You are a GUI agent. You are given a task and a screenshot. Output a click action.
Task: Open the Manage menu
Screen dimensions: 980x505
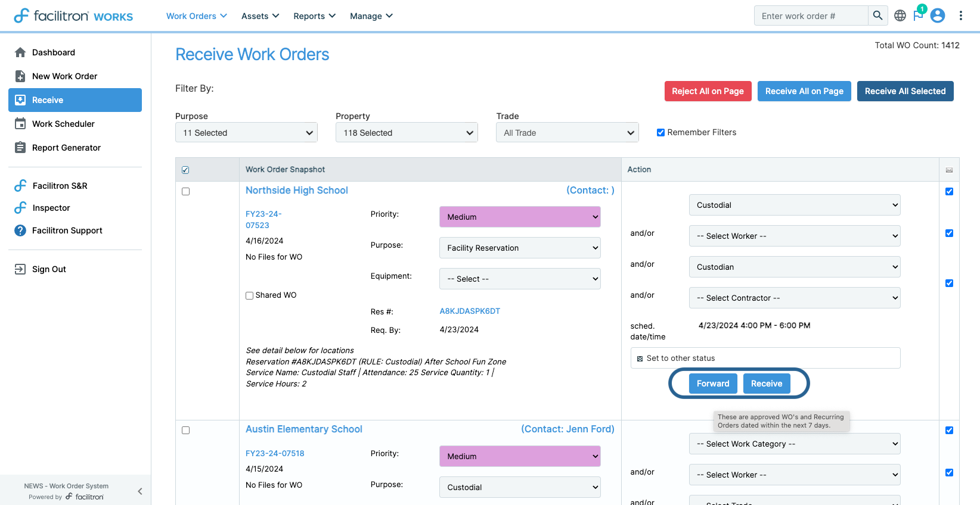[x=371, y=16]
